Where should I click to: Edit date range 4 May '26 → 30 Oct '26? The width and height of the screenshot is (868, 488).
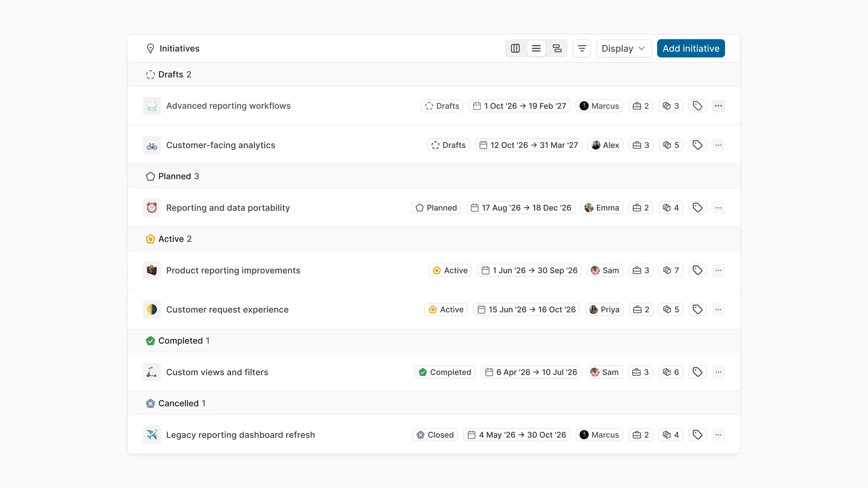(x=517, y=435)
